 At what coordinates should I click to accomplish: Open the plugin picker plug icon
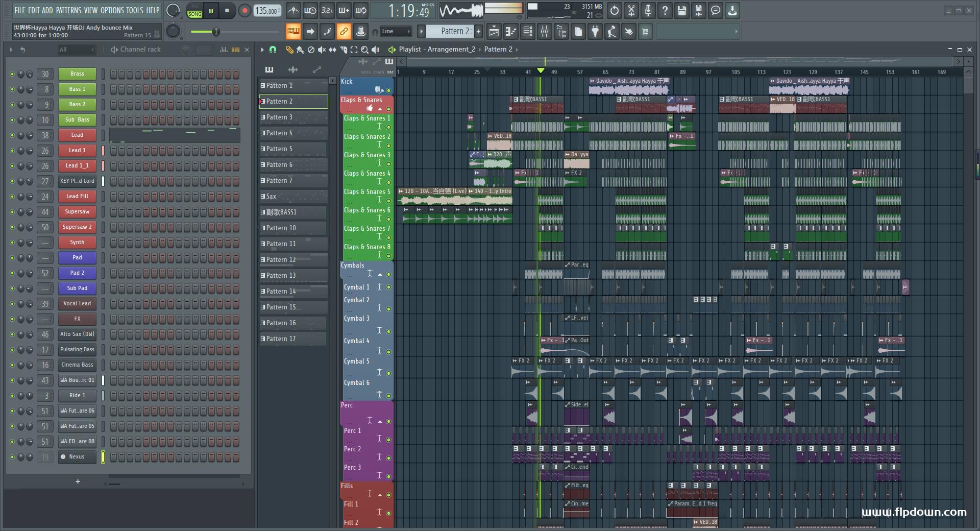[x=595, y=32]
